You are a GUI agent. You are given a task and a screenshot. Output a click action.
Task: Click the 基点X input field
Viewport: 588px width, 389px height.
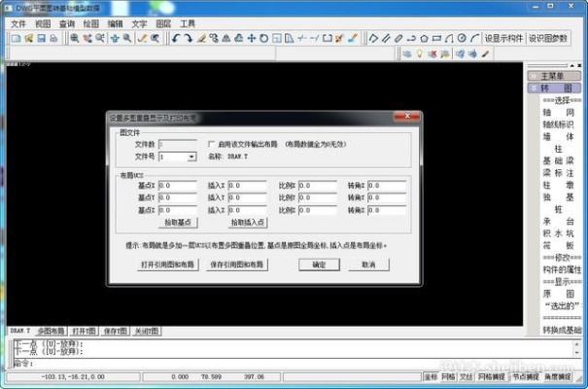tap(178, 186)
